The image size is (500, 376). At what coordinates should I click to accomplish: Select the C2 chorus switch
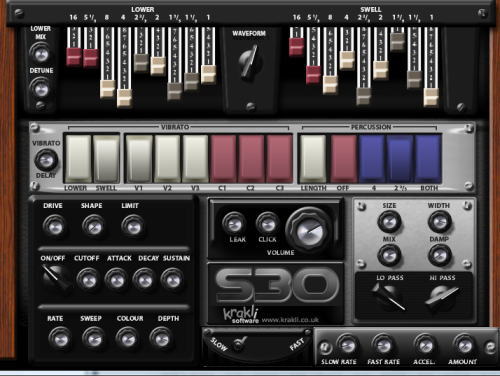point(252,159)
